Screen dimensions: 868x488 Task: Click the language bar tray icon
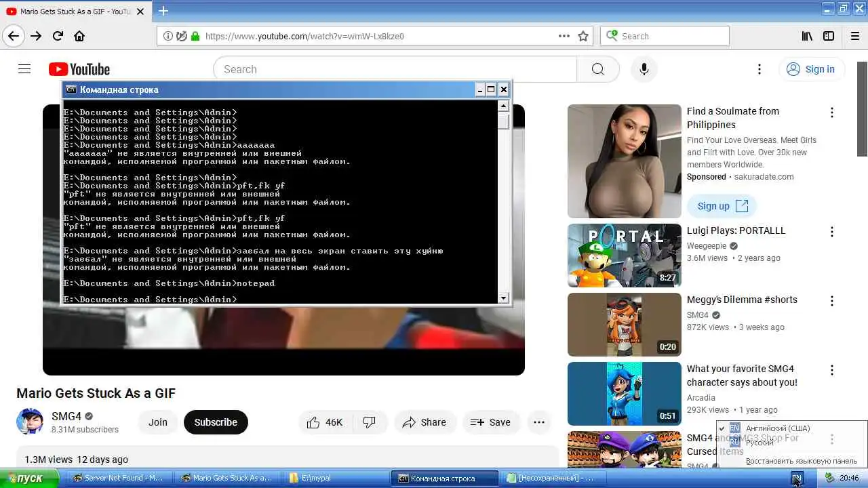tap(797, 479)
